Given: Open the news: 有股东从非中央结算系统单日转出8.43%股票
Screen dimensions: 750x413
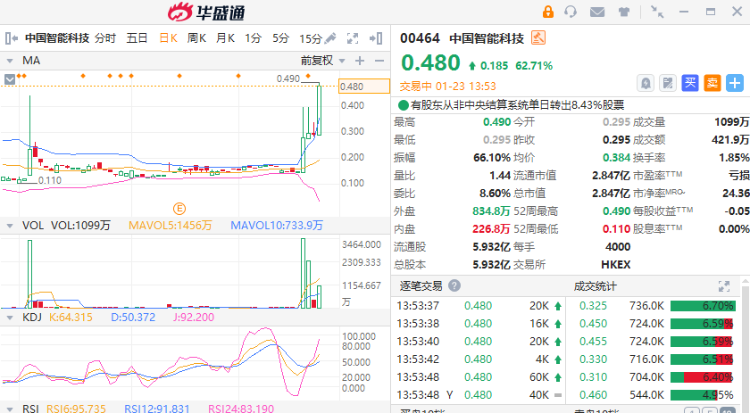Looking at the screenshot, I should tap(518, 105).
